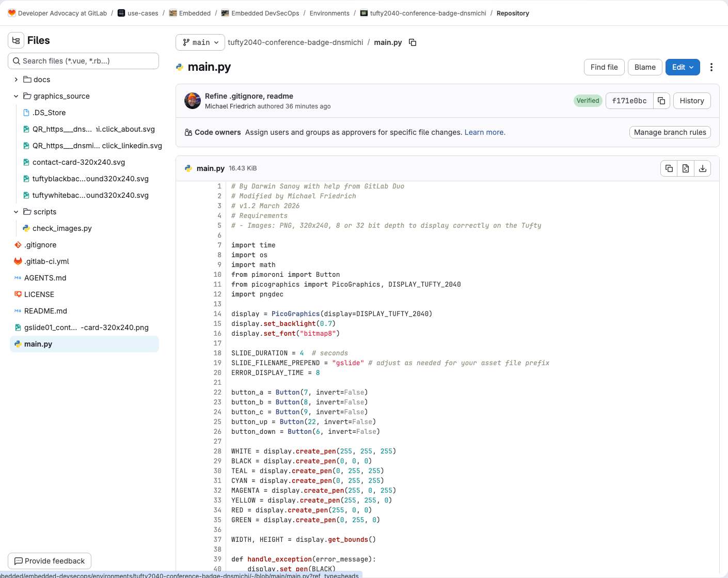Image resolution: width=728 pixels, height=578 pixels.
Task: Copy file path next to main.py breadcrumb
Action: [413, 42]
